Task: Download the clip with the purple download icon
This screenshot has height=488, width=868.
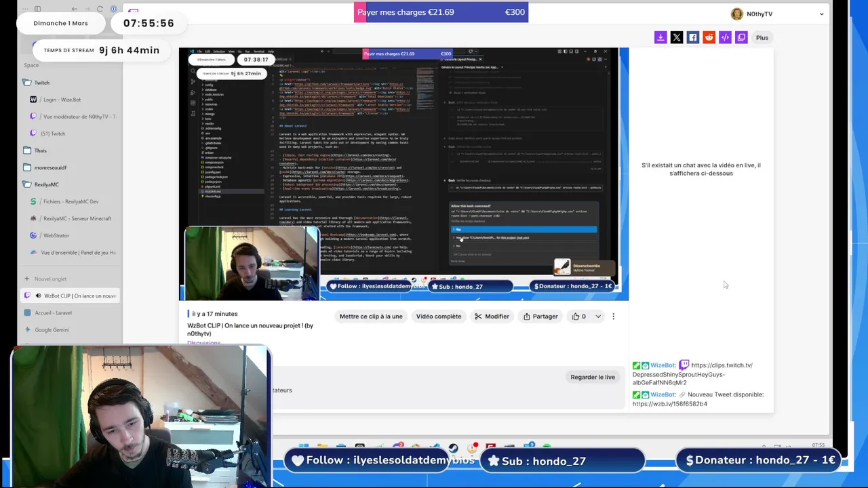Action: (x=660, y=38)
